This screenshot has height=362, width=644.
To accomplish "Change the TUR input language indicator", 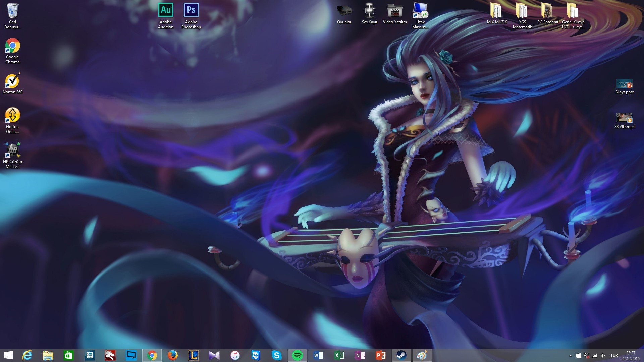I will pos(614,356).
